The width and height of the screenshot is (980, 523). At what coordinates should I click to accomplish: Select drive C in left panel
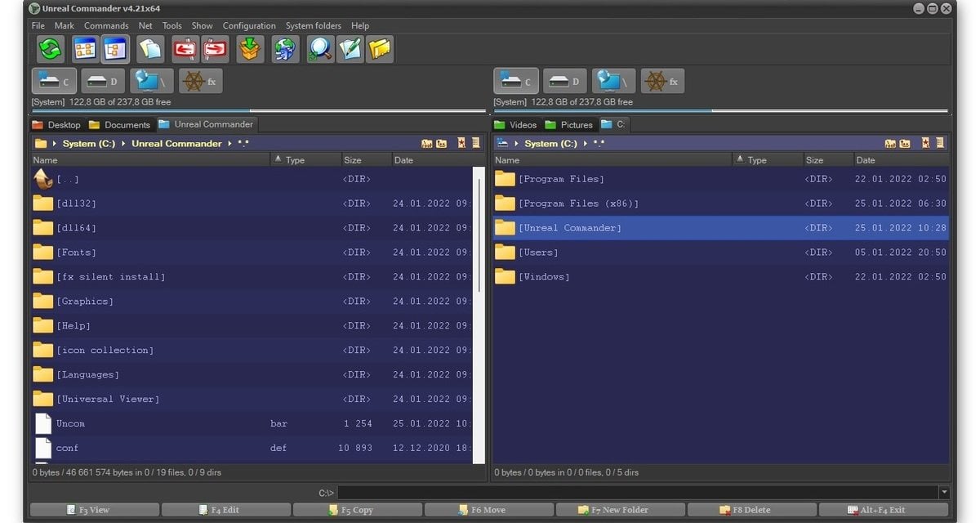click(x=55, y=81)
